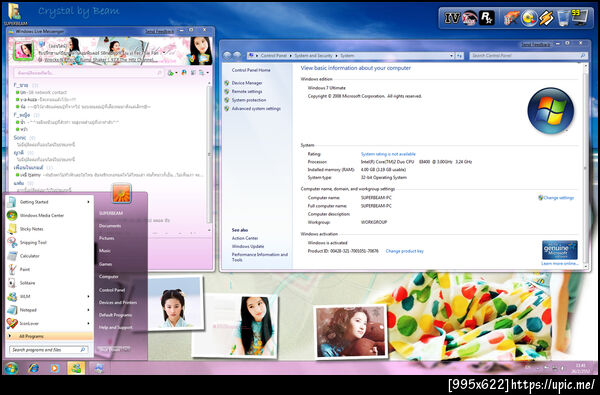This screenshot has width=600, height=395.
Task: Click Change product key
Action: 404,251
